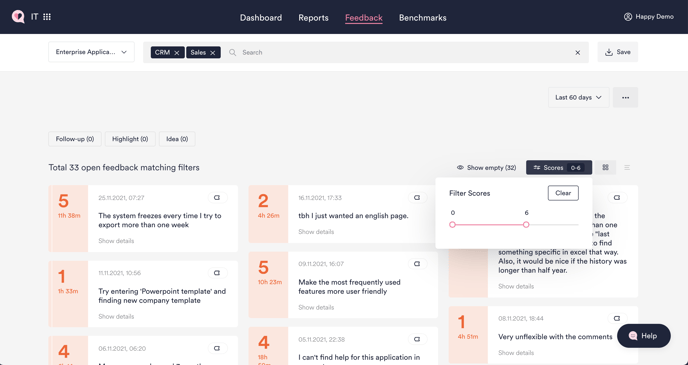This screenshot has height=365, width=688.
Task: Go to the Benchmarks tab
Action: pos(423,18)
